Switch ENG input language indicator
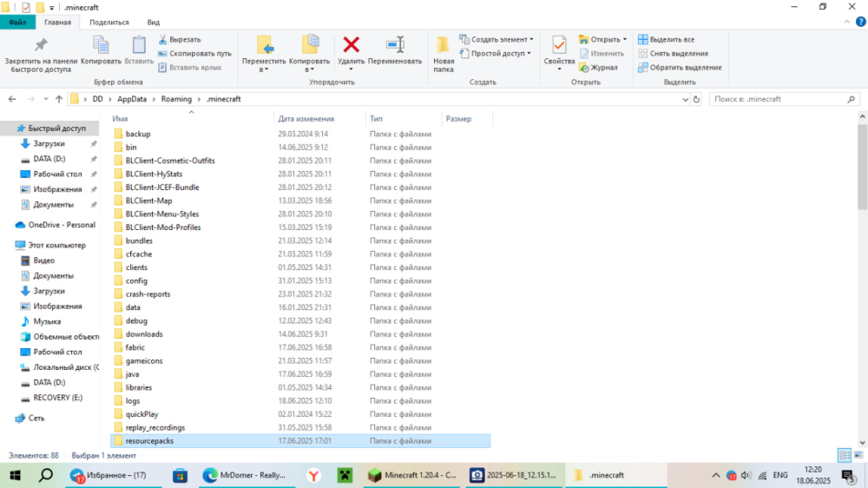 click(x=780, y=475)
